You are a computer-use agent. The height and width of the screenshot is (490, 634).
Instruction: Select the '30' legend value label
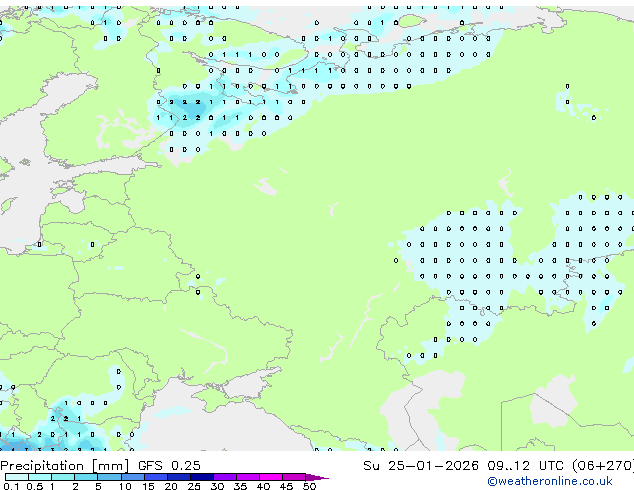[x=217, y=486]
